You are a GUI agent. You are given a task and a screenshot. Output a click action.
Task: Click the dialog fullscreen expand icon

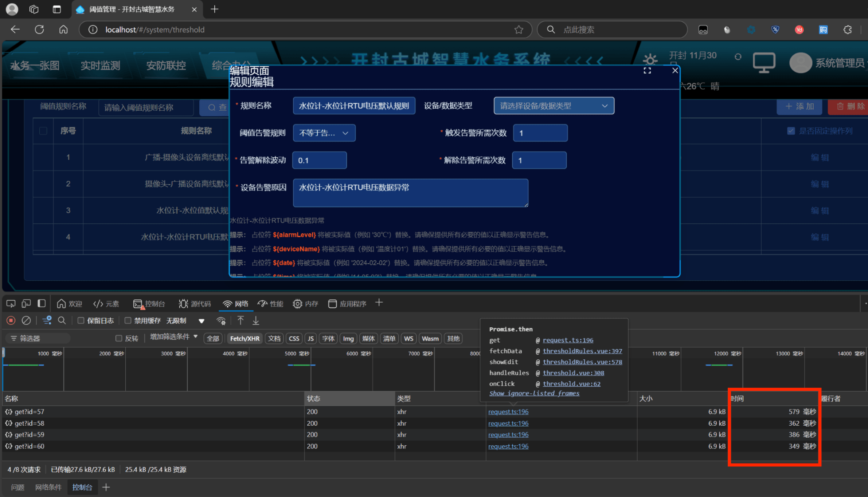[x=647, y=71]
